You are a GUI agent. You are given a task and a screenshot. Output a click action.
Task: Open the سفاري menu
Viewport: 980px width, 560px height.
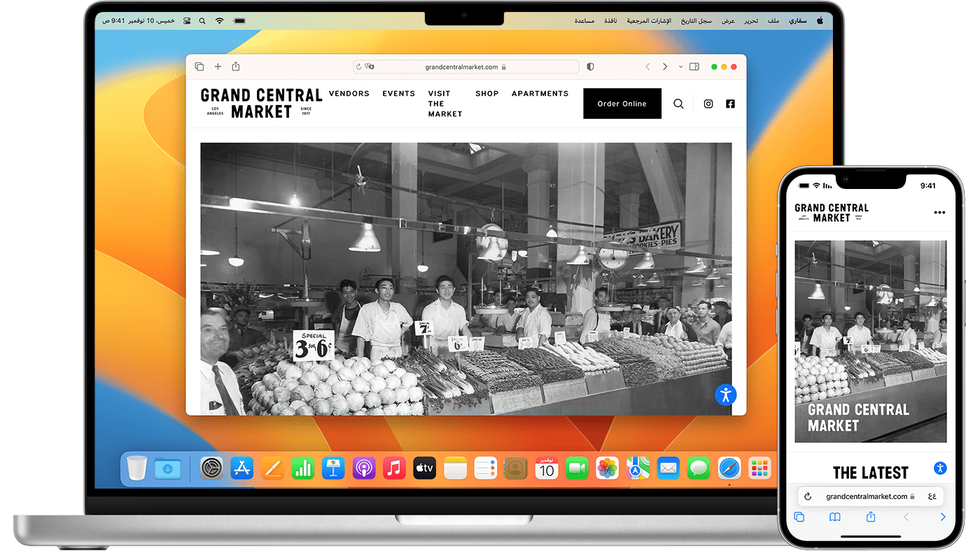(x=798, y=21)
